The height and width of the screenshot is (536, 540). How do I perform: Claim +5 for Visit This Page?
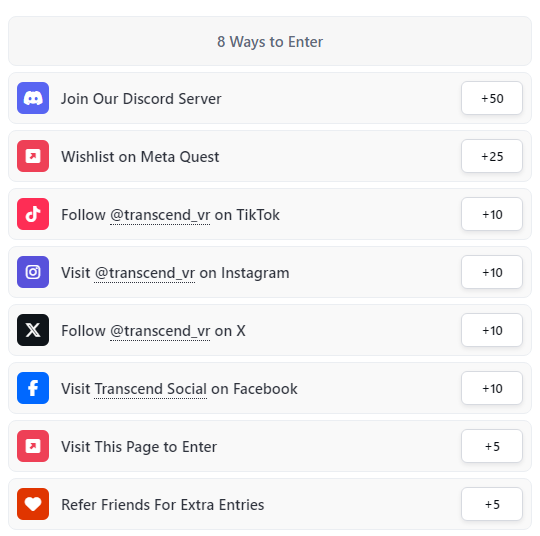point(492,446)
